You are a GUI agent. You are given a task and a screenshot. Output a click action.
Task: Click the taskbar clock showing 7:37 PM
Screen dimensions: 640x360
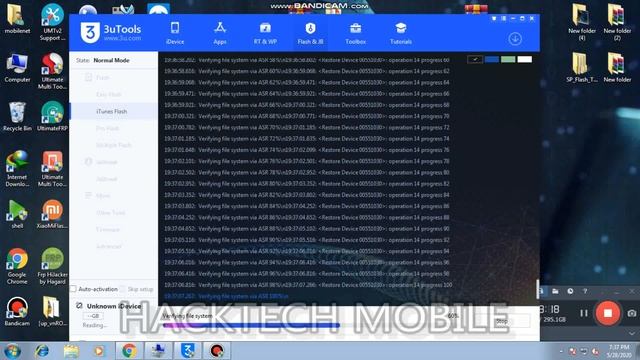click(x=619, y=351)
